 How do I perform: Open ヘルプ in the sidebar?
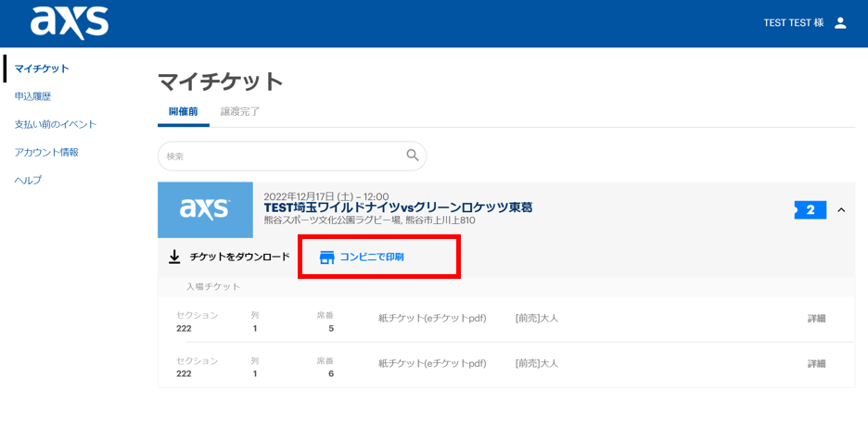[28, 180]
